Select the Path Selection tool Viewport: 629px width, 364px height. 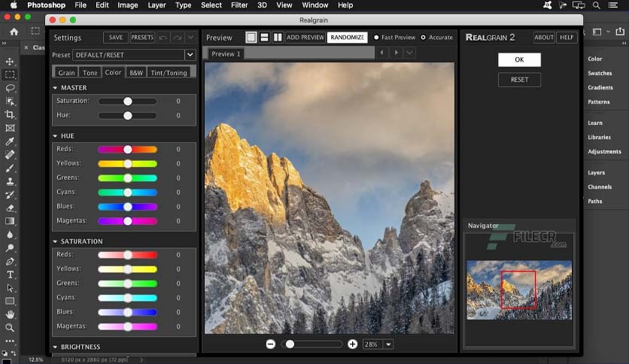[10, 288]
